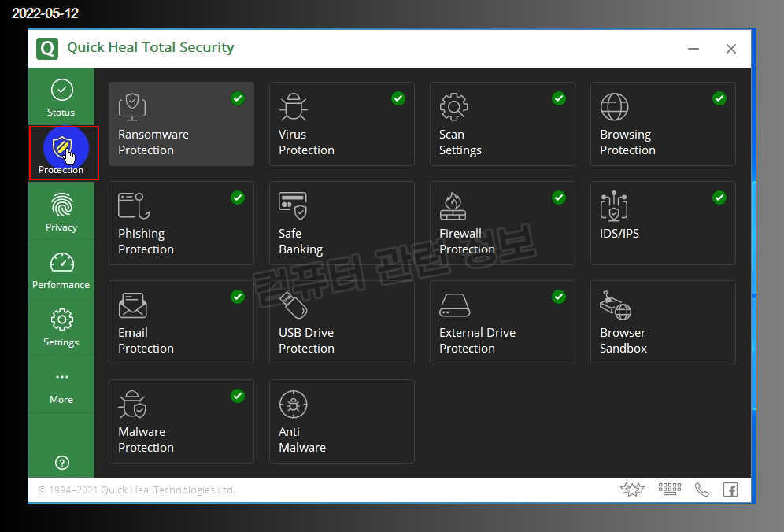Viewport: 784px width, 532px height.
Task: Click the Virus Protection green check status
Action: point(398,98)
